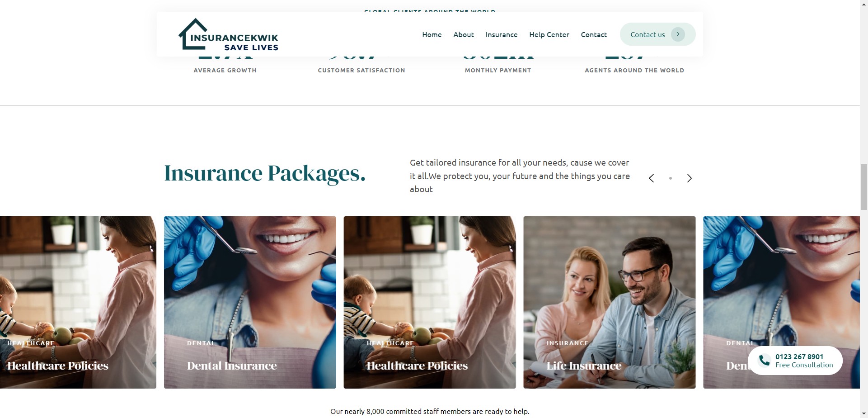
Task: Select the carousel pagination dot
Action: [x=671, y=178]
